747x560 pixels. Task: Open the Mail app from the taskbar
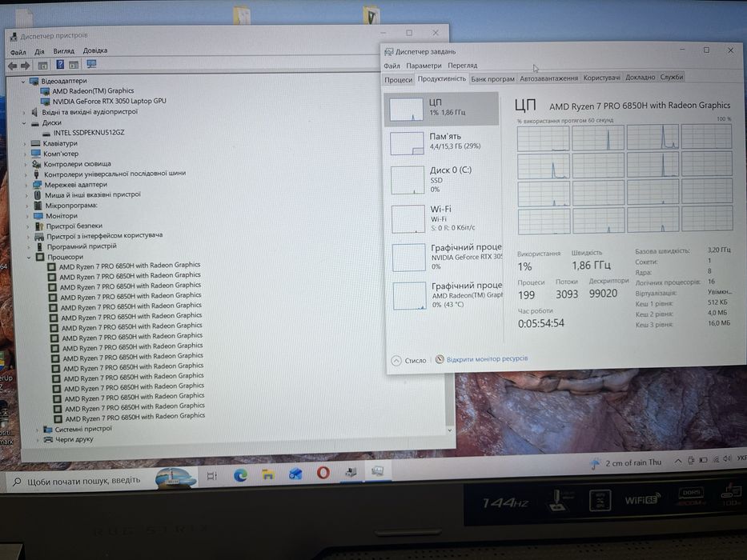click(x=296, y=474)
